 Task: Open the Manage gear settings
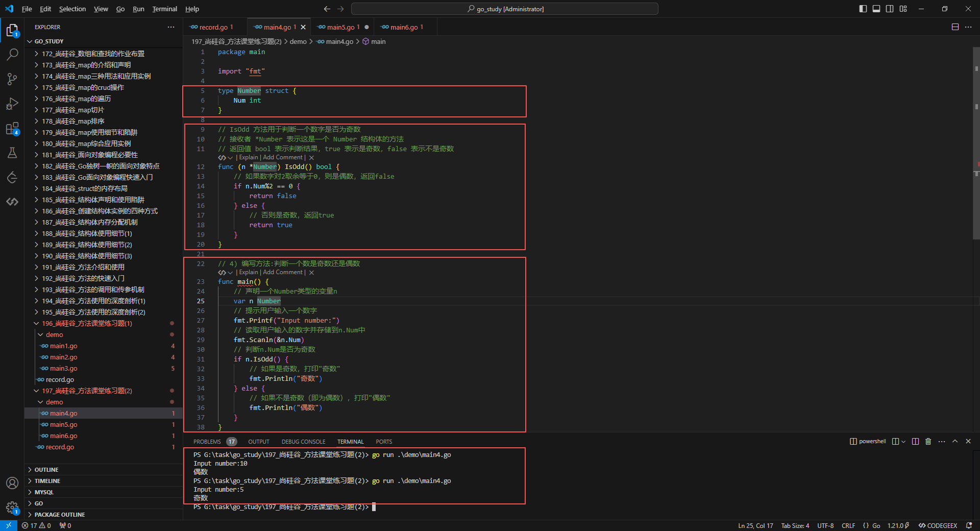pos(12,508)
